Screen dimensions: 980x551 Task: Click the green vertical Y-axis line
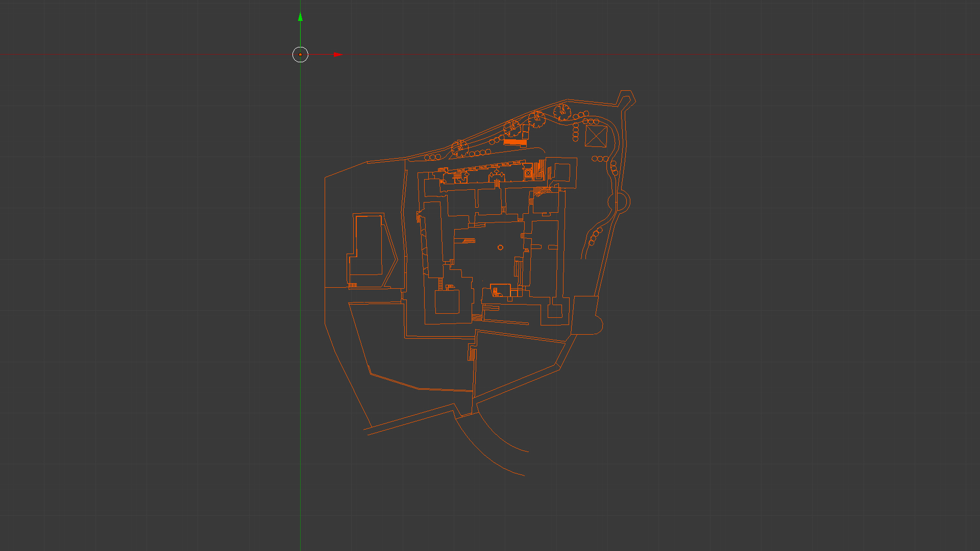tap(300, 306)
